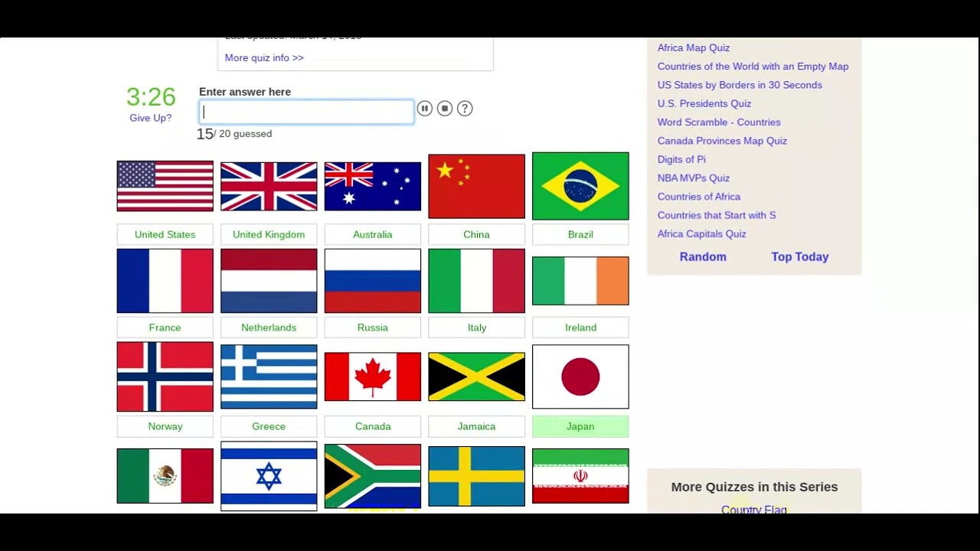Image resolution: width=980 pixels, height=551 pixels.
Task: Open the U.S. Presidents Quiz link
Action: pyautogui.click(x=704, y=103)
